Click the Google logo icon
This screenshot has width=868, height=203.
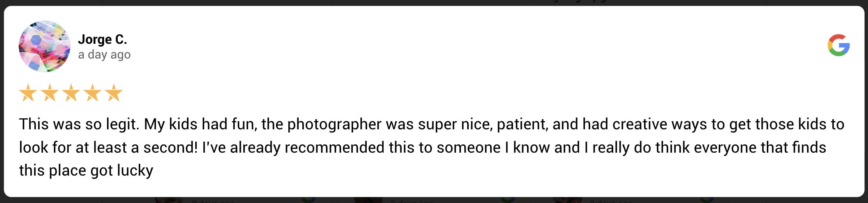point(838,45)
